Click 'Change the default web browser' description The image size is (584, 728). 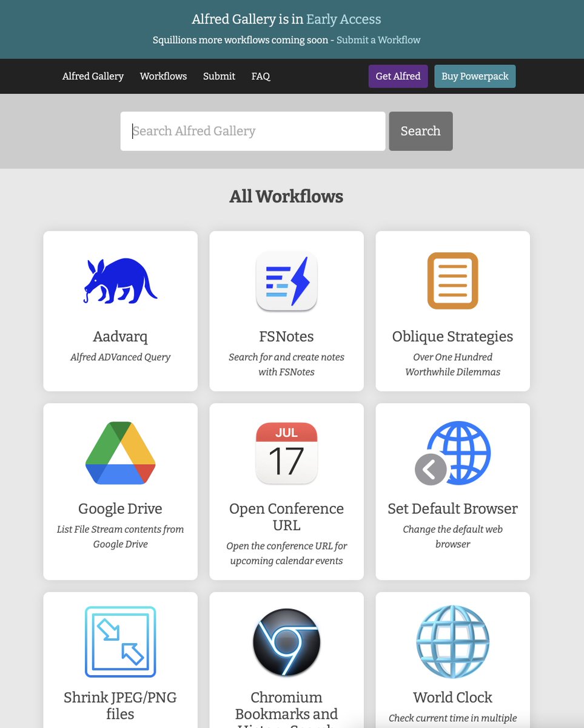coord(453,537)
